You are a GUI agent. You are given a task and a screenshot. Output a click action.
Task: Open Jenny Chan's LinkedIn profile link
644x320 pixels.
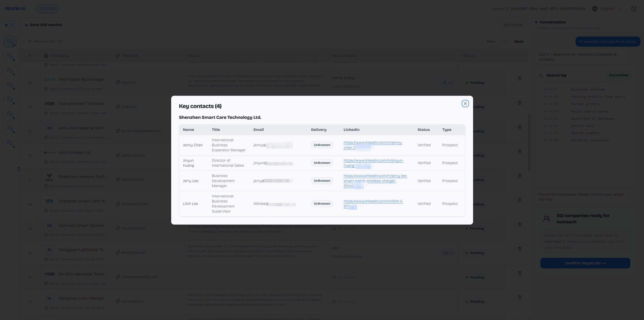373,143
